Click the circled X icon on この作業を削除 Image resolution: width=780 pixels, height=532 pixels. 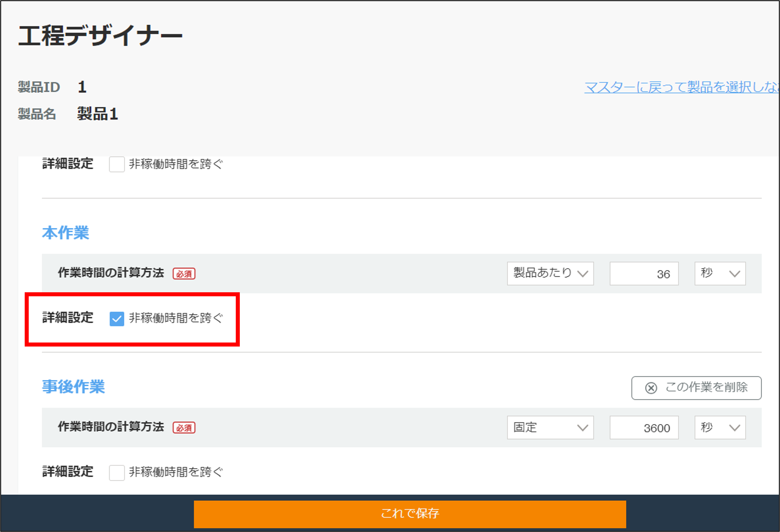[651, 388]
